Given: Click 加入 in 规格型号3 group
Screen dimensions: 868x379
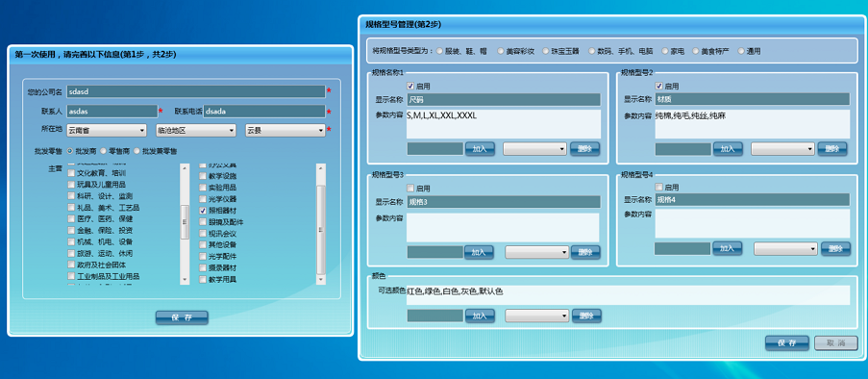Looking at the screenshot, I should (x=479, y=252).
